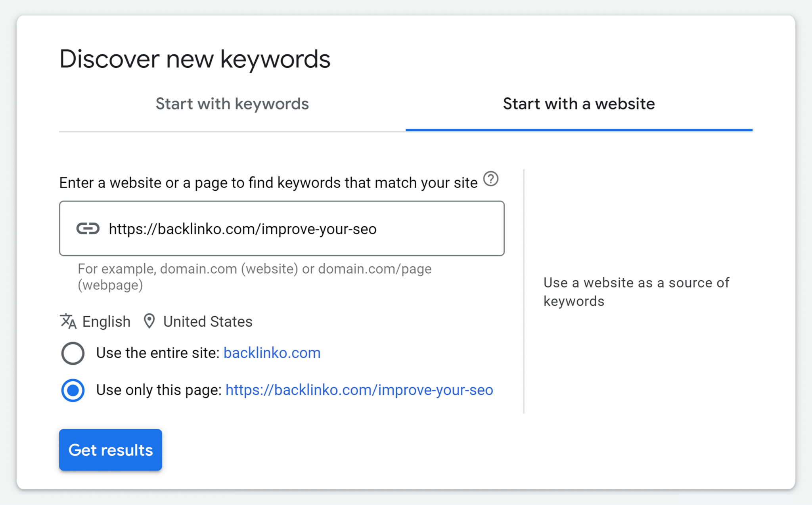Click the 'For example, domain.com' hint text
812x505 pixels.
click(x=255, y=277)
